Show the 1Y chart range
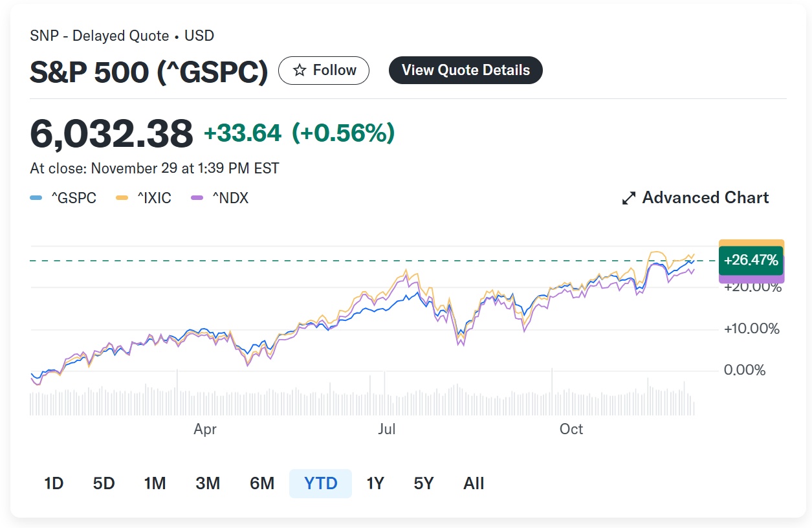This screenshot has width=812, height=528. pos(375,483)
